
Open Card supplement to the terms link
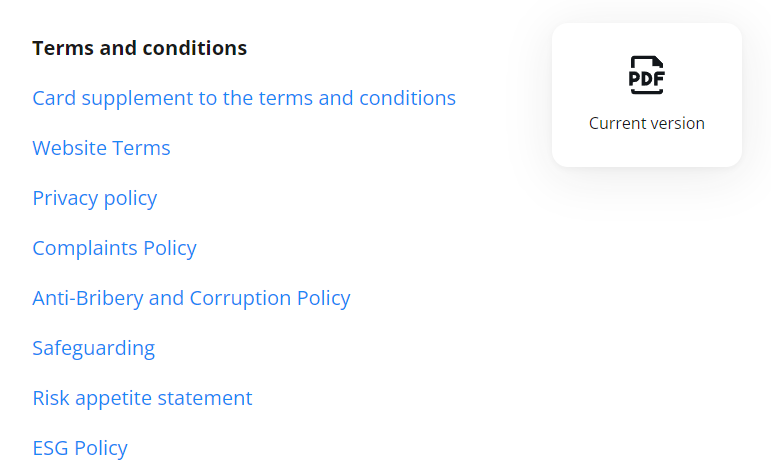[x=244, y=98]
